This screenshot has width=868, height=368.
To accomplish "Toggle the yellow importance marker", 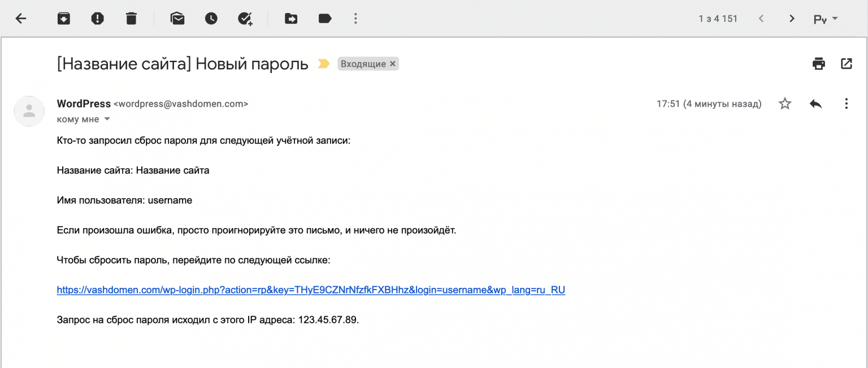I will pos(323,64).
